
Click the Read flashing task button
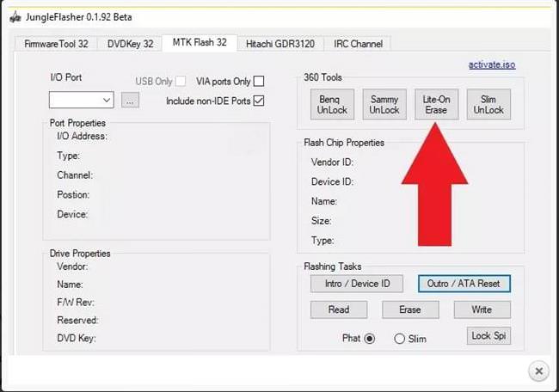(x=339, y=309)
